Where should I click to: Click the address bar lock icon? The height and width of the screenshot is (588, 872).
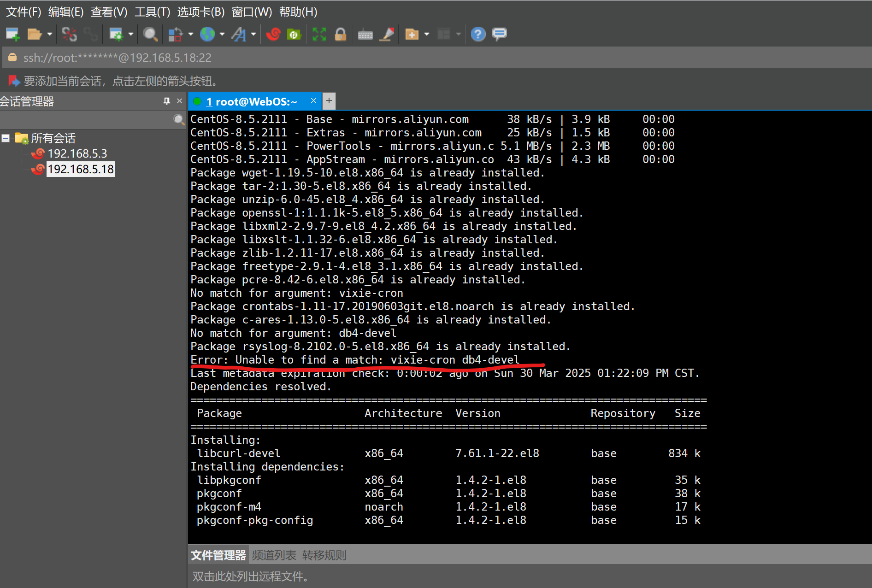[12, 57]
